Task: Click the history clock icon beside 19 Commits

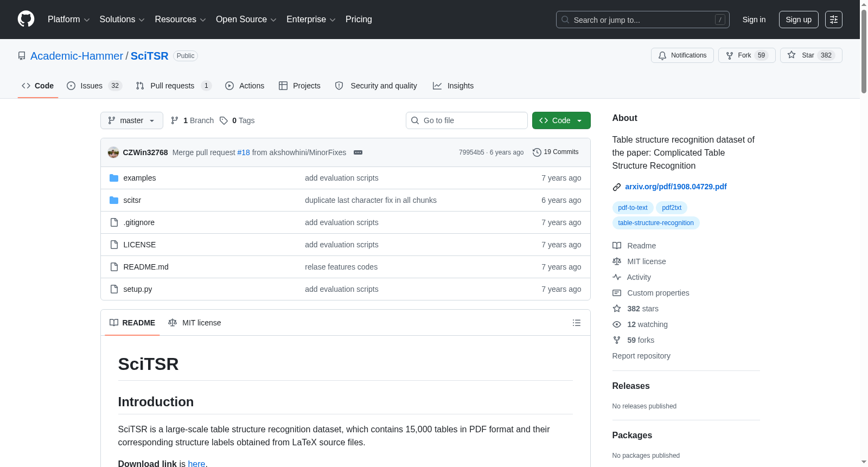Action: point(537,152)
